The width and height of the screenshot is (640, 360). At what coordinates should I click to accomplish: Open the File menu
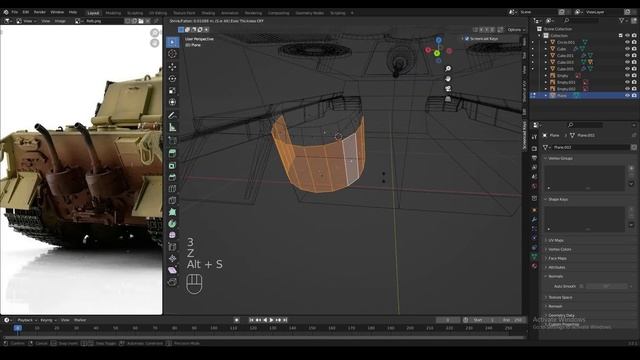pyautogui.click(x=15, y=12)
